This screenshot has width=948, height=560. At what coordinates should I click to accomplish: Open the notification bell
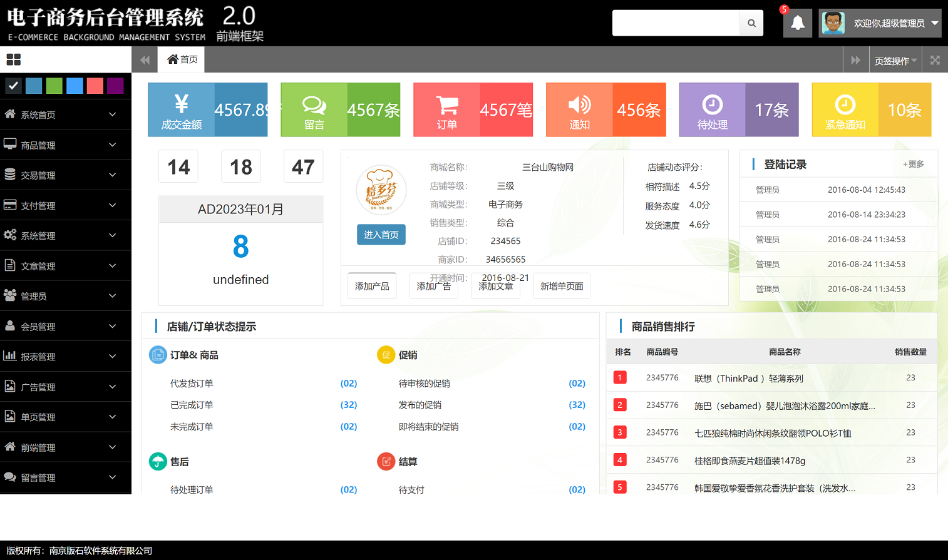(798, 23)
